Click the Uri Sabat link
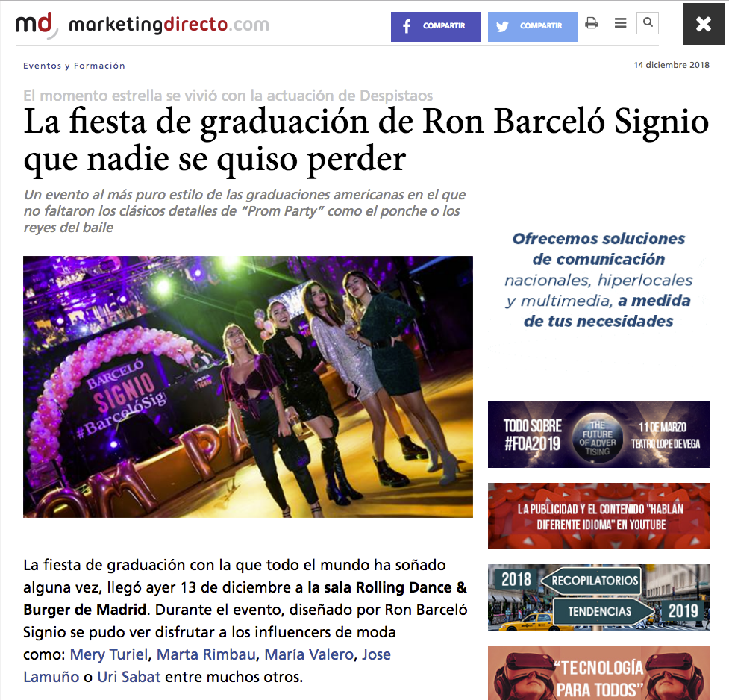Viewport: 729px width, 700px height. click(x=129, y=677)
